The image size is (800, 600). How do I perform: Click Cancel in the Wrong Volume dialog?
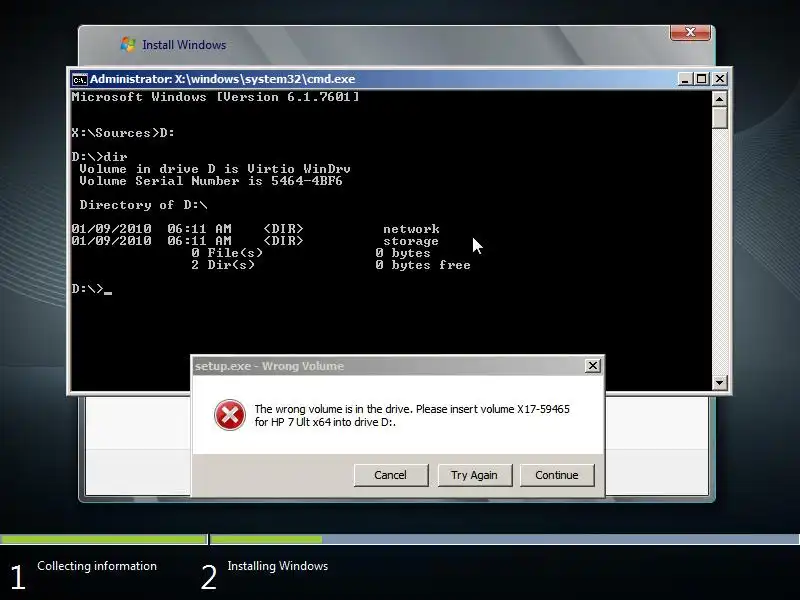(x=391, y=475)
